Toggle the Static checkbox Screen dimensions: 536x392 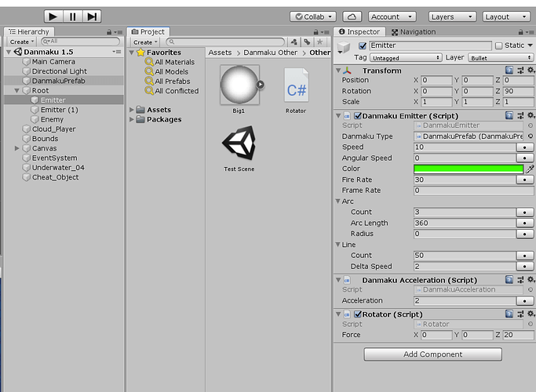coord(499,45)
